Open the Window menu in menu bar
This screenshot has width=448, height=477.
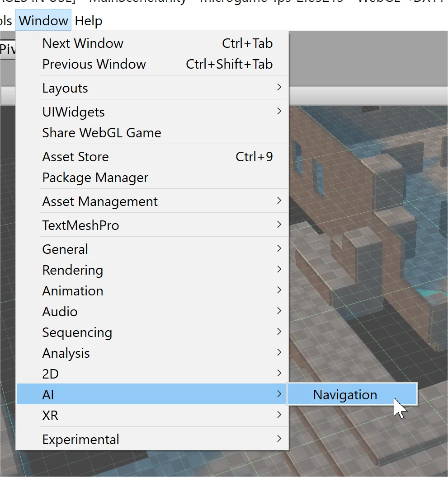coord(43,20)
